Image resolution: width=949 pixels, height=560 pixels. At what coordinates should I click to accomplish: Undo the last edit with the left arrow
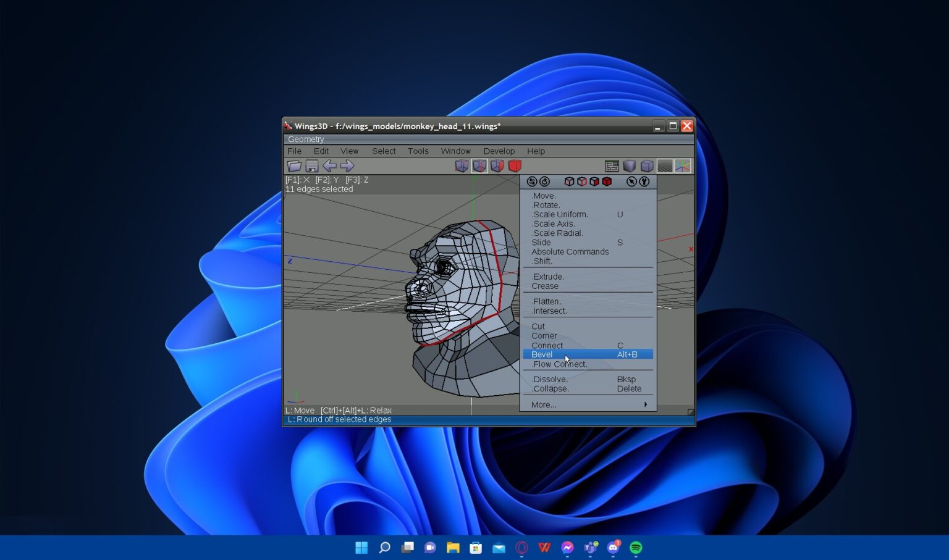coord(329,165)
